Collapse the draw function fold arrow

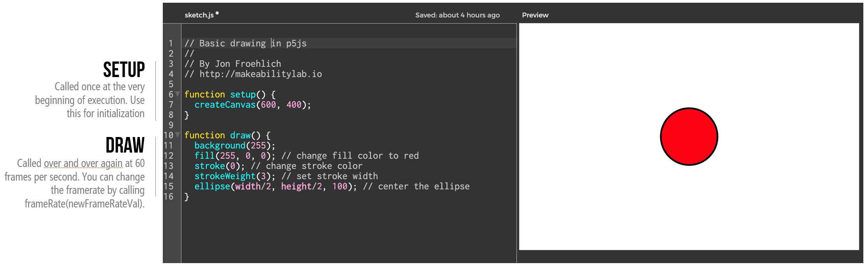(178, 135)
